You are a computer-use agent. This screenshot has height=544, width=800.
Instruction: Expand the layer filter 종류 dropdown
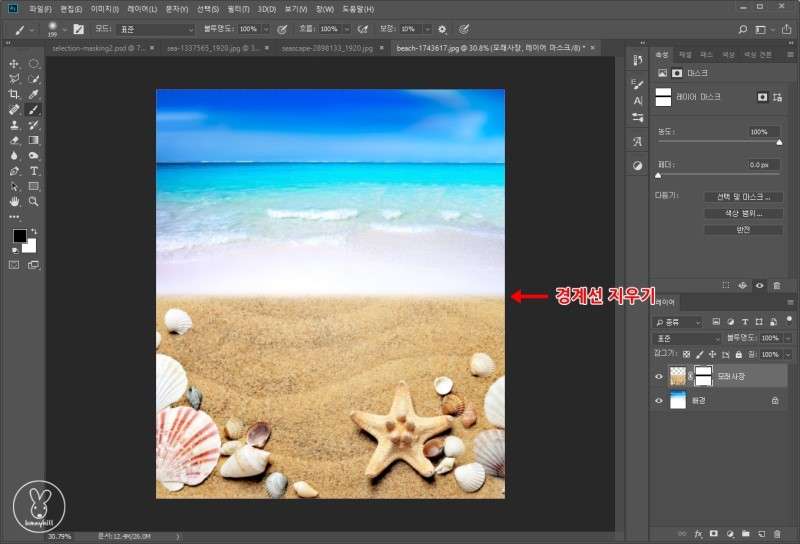(x=678, y=323)
